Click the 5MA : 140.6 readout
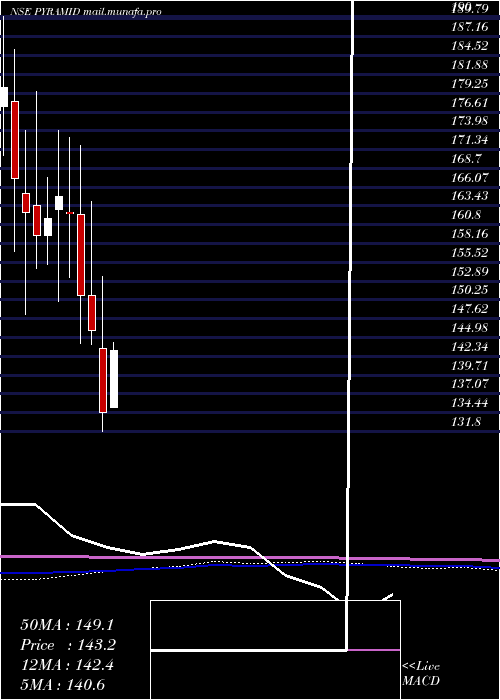500x700 pixels. point(62,685)
